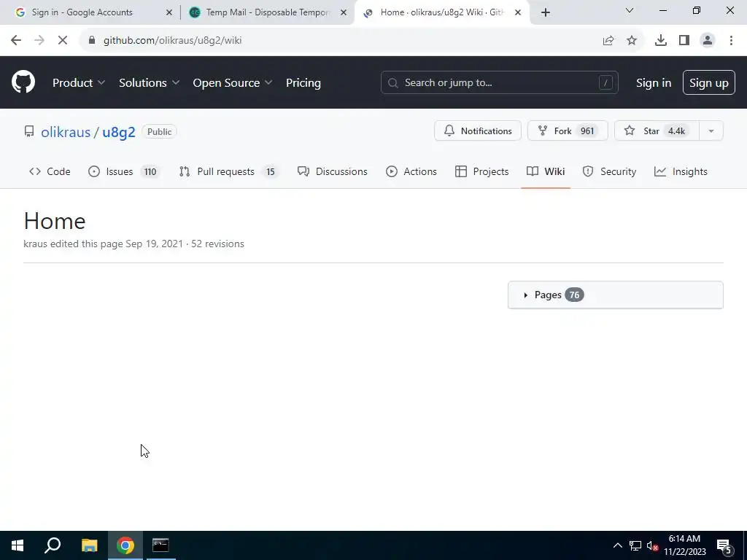Expand the Solutions menu
Viewport: 747px width, 560px height.
pos(149,83)
